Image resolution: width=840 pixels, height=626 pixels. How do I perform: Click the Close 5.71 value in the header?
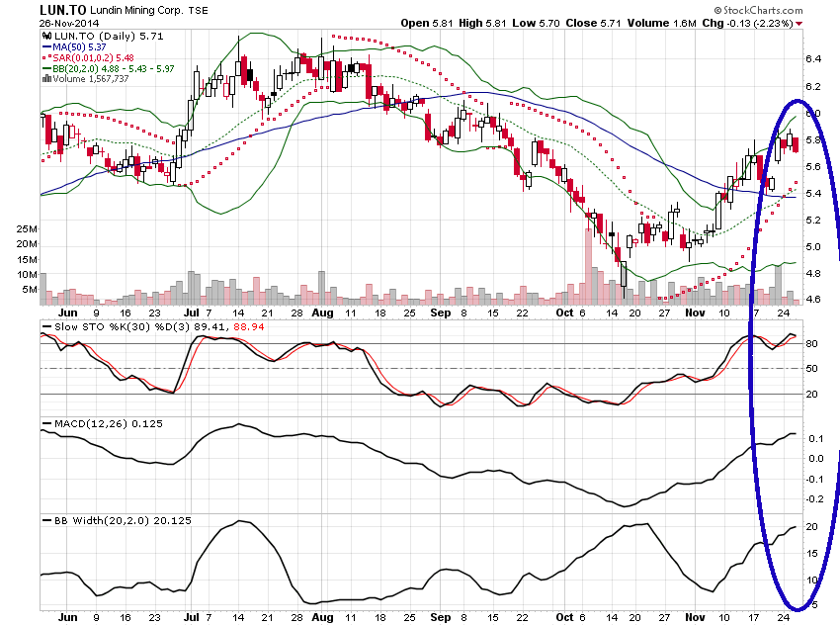tap(593, 23)
